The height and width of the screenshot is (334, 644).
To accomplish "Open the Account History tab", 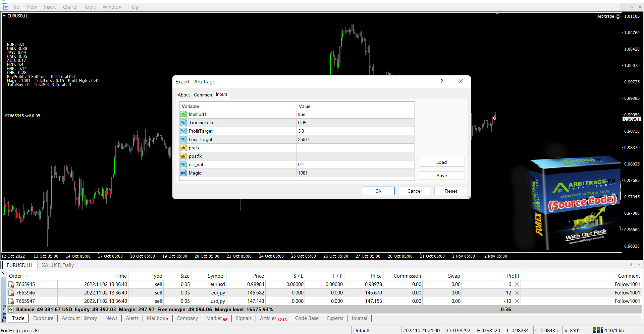I will click(79, 318).
